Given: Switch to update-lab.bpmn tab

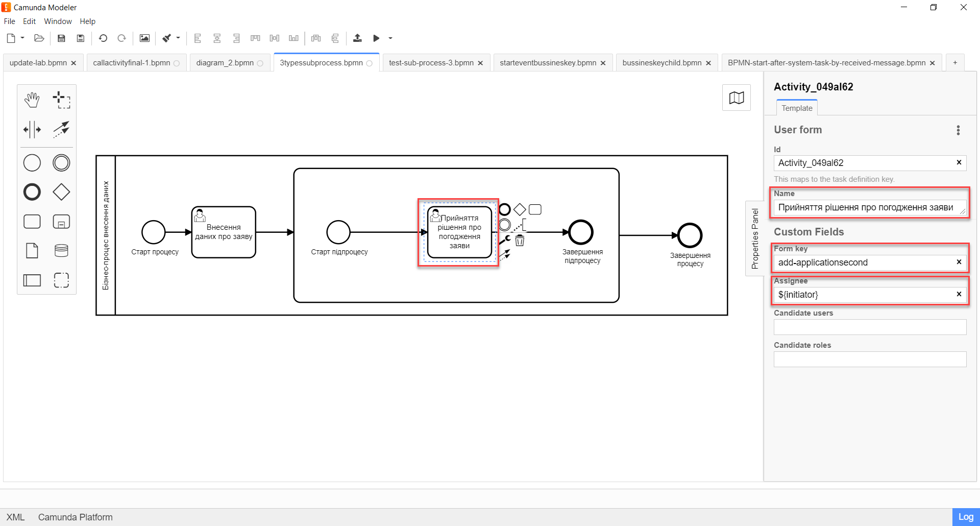Looking at the screenshot, I should 38,63.
